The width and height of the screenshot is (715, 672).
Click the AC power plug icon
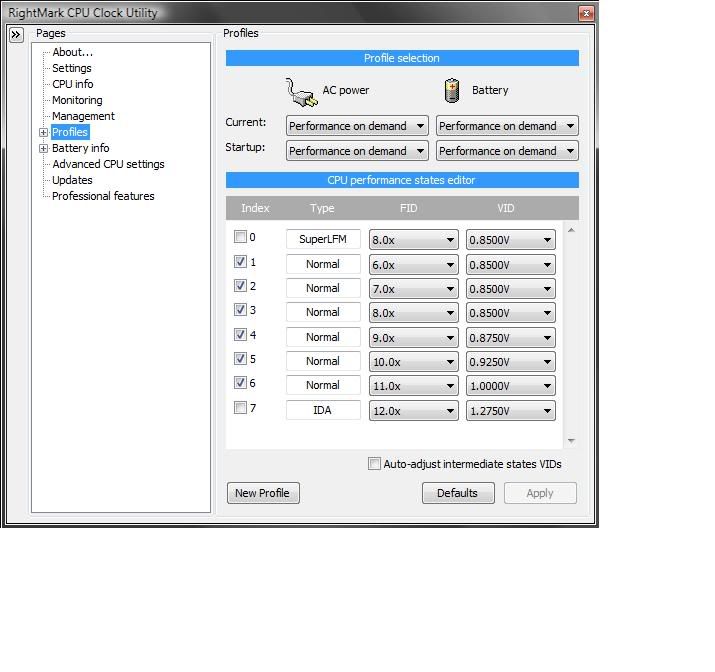click(301, 92)
